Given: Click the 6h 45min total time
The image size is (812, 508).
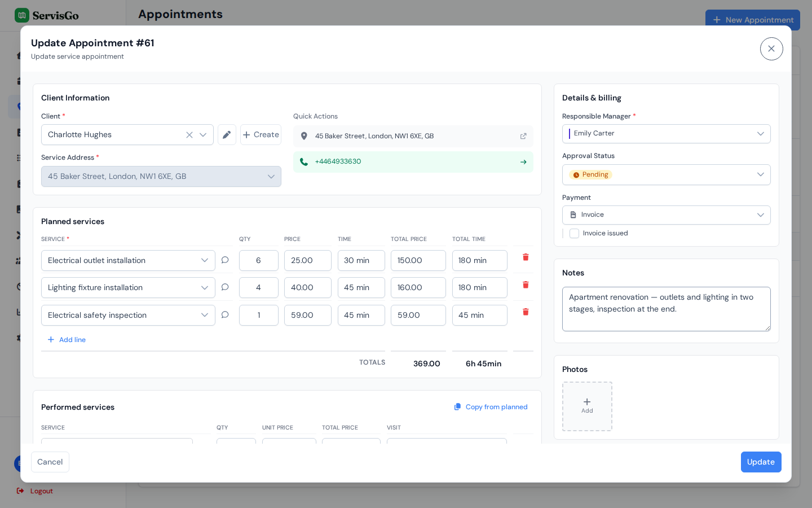Looking at the screenshot, I should click(484, 364).
